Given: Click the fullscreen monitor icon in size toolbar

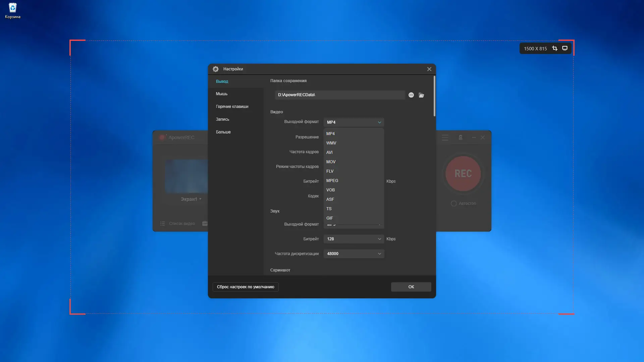Looking at the screenshot, I should click(565, 48).
